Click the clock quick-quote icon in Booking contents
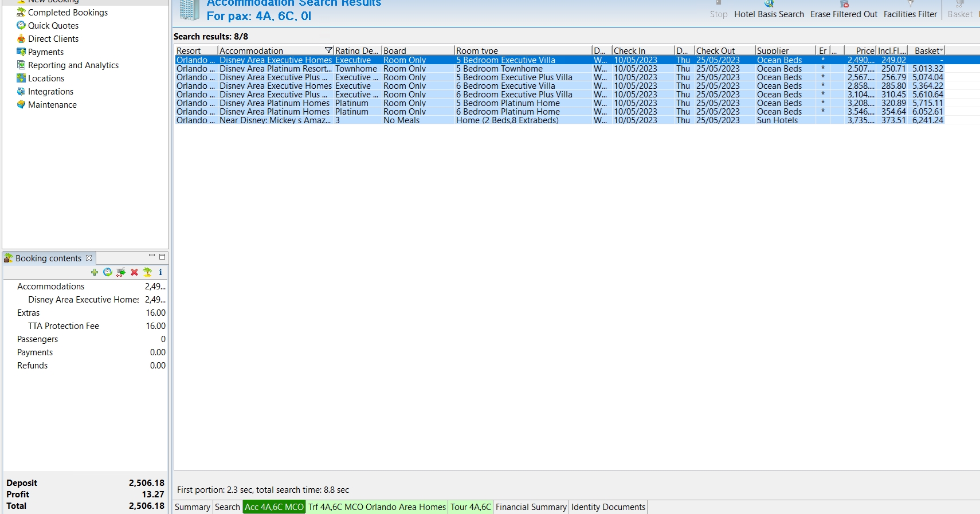The height and width of the screenshot is (514, 980). tap(108, 272)
